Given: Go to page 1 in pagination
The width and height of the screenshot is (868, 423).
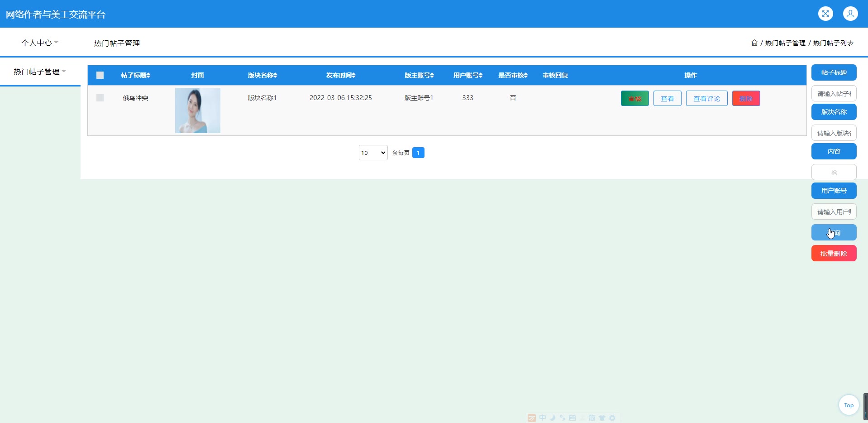Looking at the screenshot, I should (x=418, y=153).
